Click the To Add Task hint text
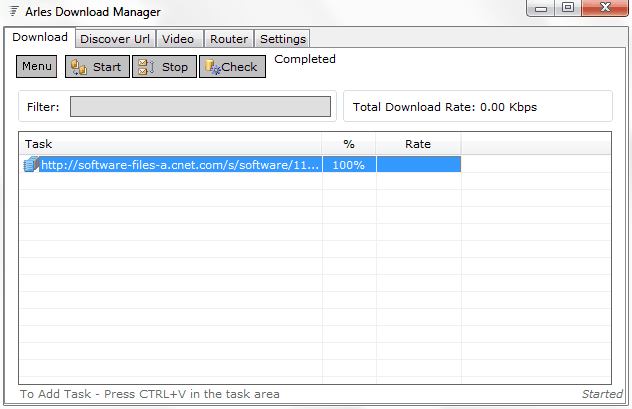The width and height of the screenshot is (632, 409). click(x=150, y=394)
